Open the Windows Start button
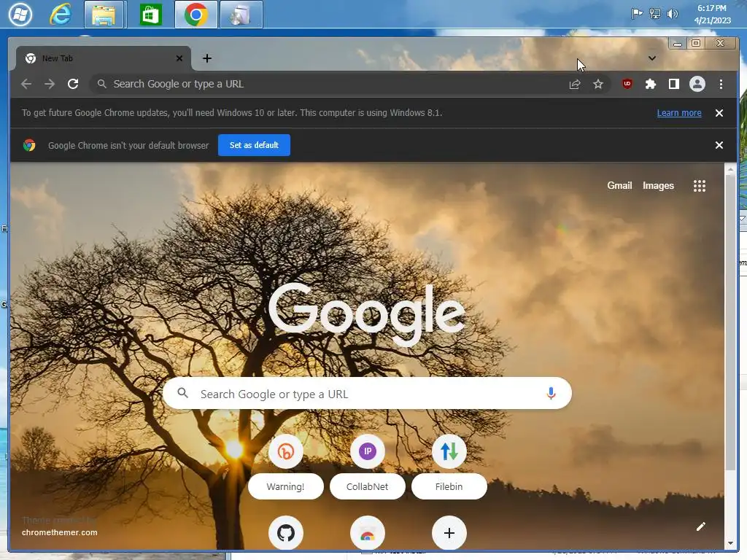 (x=20, y=15)
